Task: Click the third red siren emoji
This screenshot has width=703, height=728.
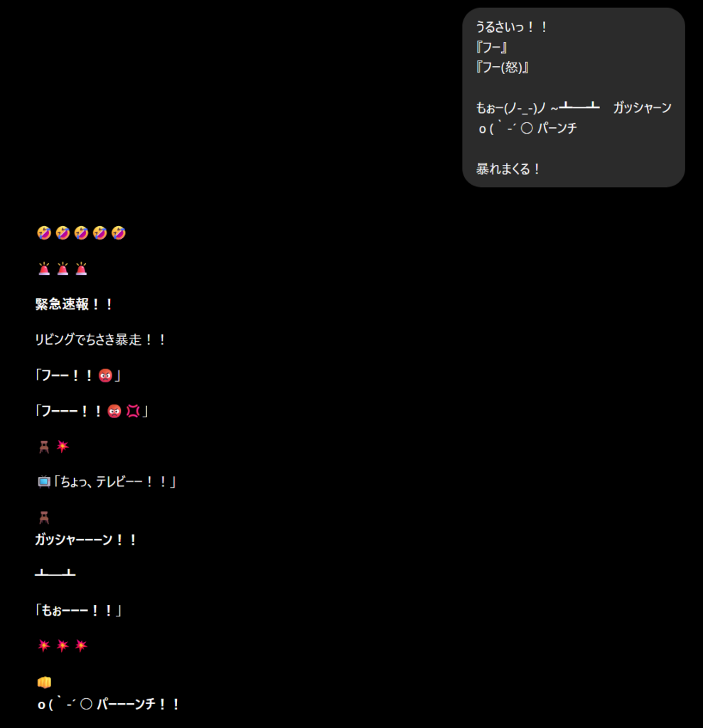Action: point(81,268)
